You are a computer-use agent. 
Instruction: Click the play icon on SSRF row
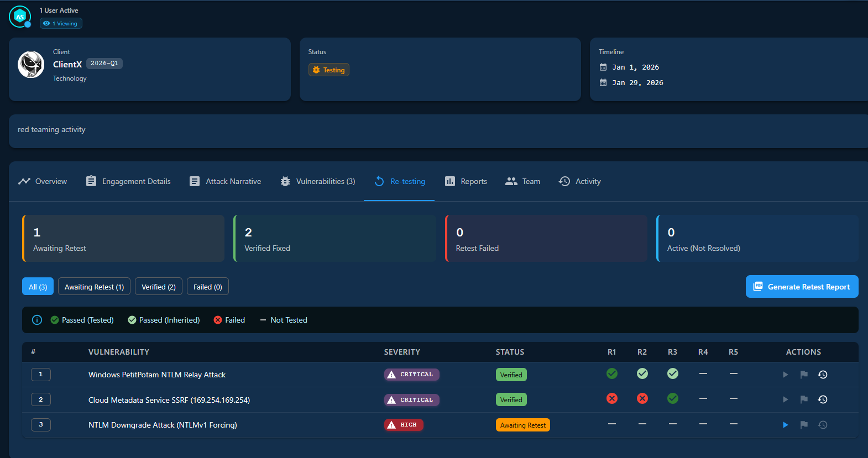point(786,399)
